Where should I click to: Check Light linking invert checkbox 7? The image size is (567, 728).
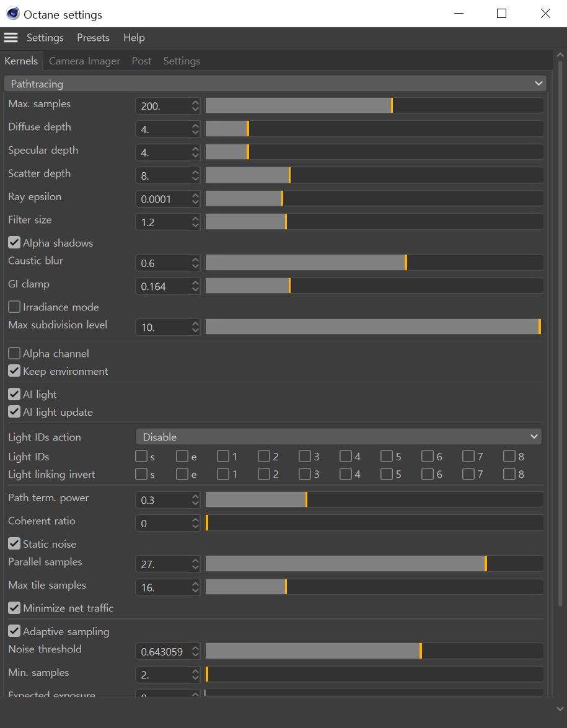coord(468,474)
